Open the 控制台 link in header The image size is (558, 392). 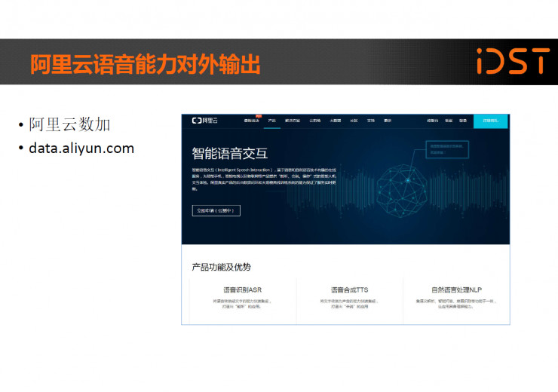[433, 121]
